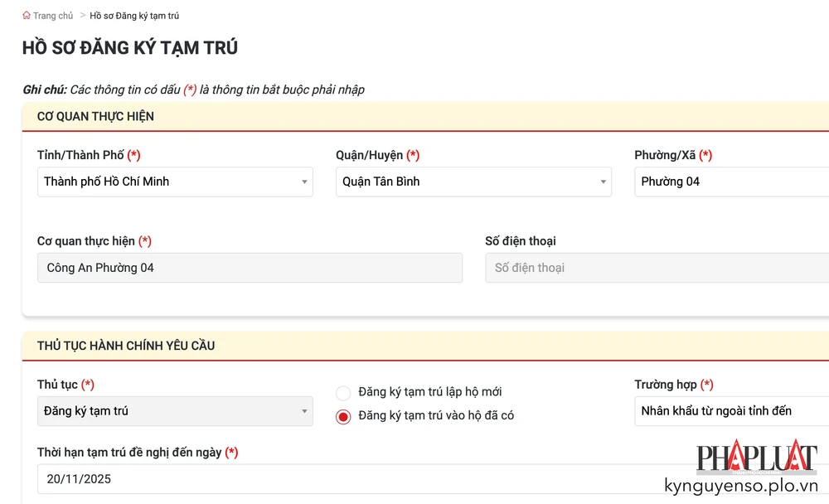Click the Số điện thoại input field
Image resolution: width=829 pixels, height=504 pixels.
(x=655, y=268)
